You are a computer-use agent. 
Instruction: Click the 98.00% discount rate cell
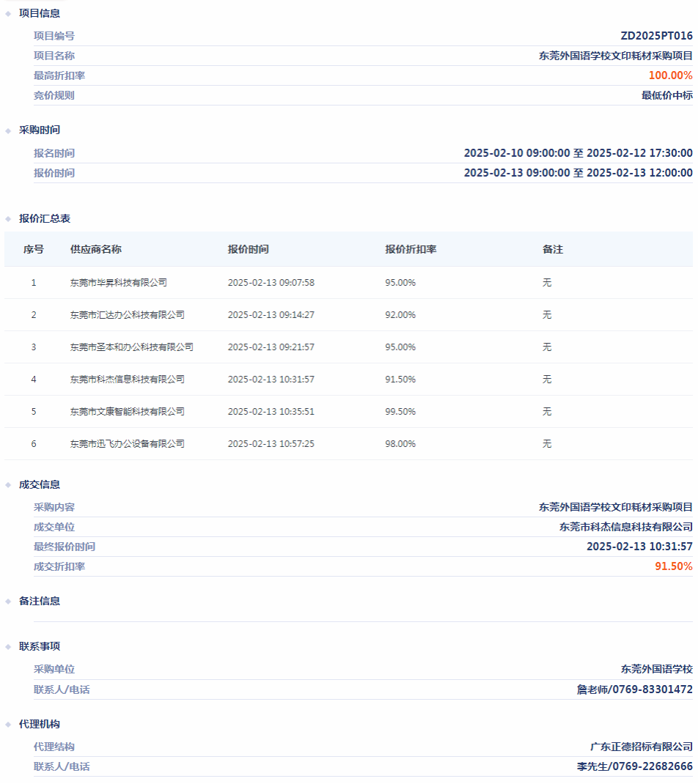point(400,444)
